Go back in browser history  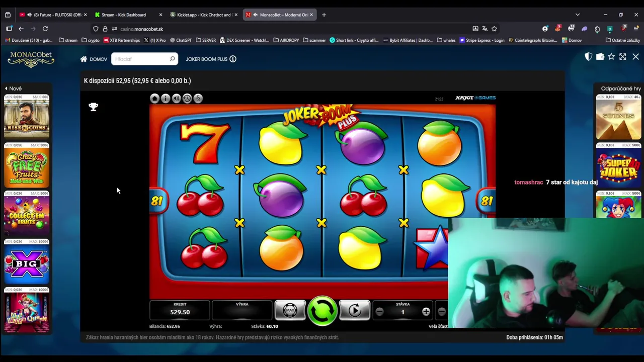point(21,29)
